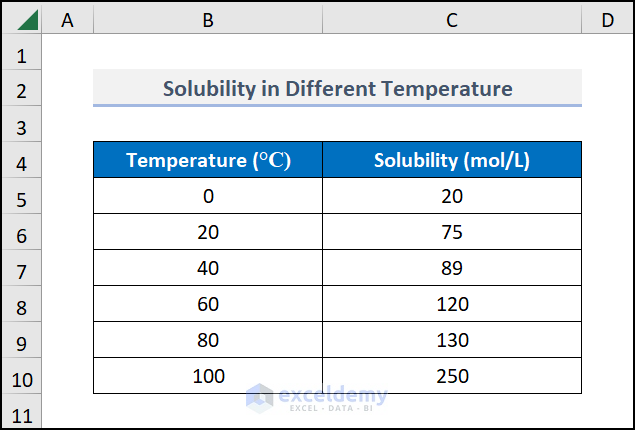
Task: Select column B header
Action: [208, 19]
